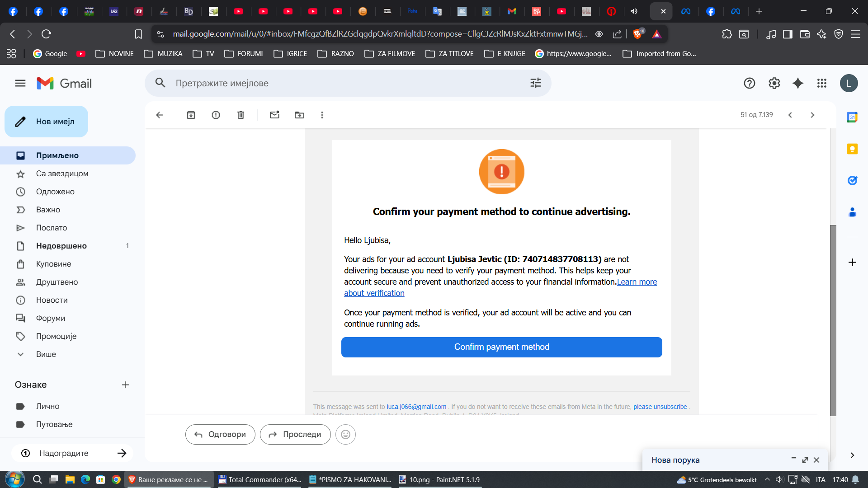
Task: Show search options filter
Action: coord(535,83)
